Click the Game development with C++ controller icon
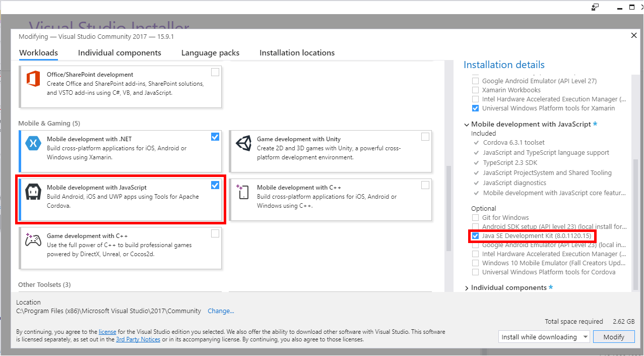 point(33,240)
